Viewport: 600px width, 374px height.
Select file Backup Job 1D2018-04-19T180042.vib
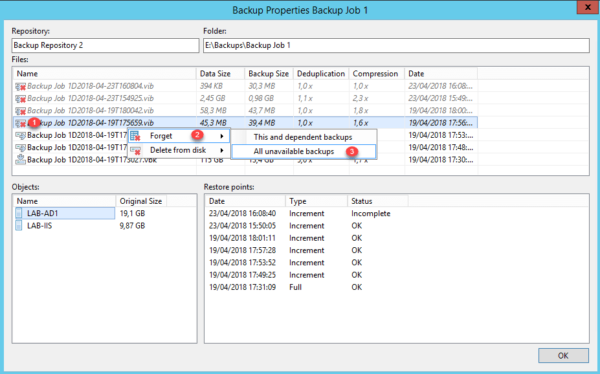tap(90, 111)
